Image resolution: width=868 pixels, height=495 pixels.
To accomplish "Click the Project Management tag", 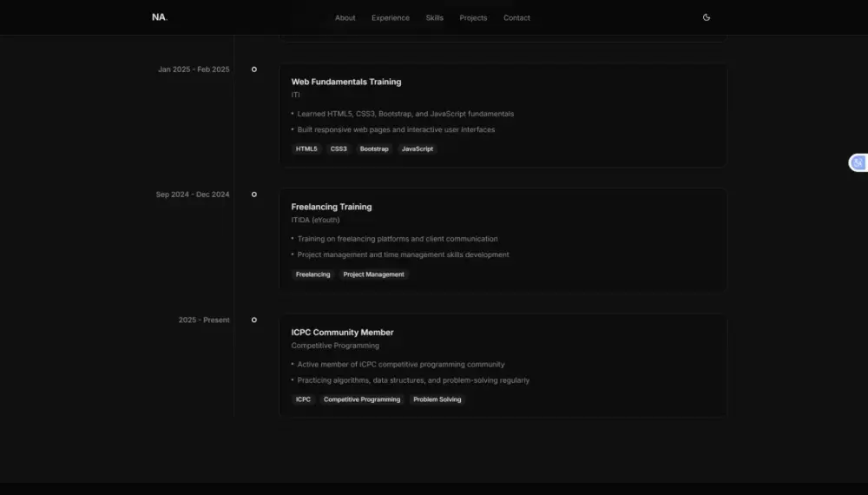I will click(373, 274).
